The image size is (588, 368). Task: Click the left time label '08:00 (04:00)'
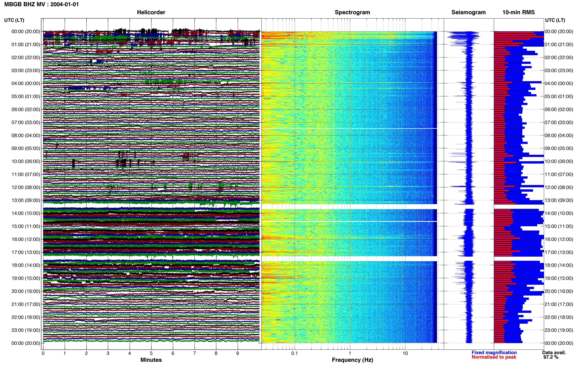click(26, 135)
